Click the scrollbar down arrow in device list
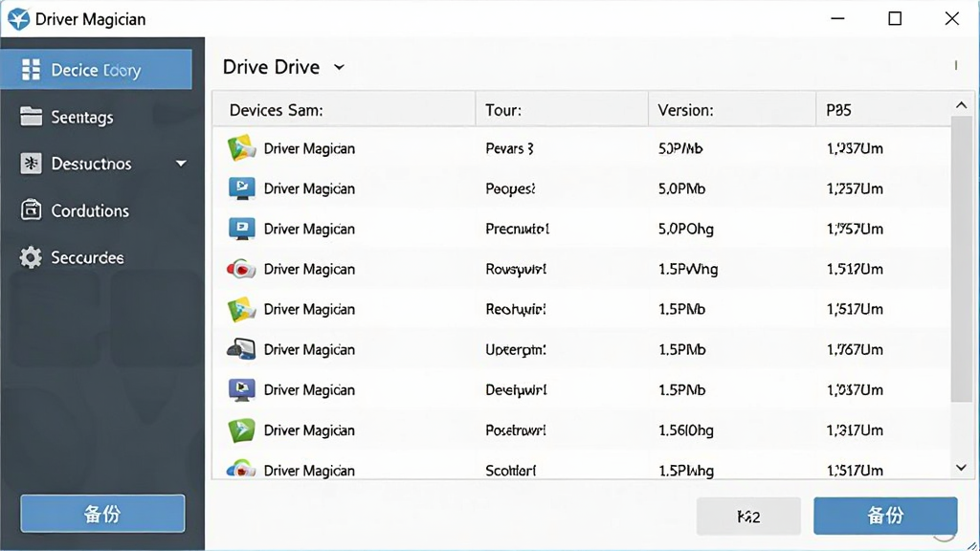980x551 pixels. 961,467
